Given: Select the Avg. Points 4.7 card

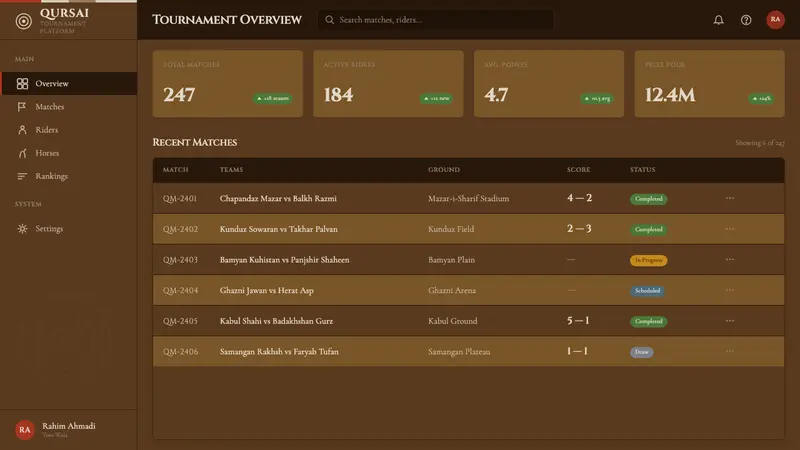Looking at the screenshot, I should tap(549, 84).
